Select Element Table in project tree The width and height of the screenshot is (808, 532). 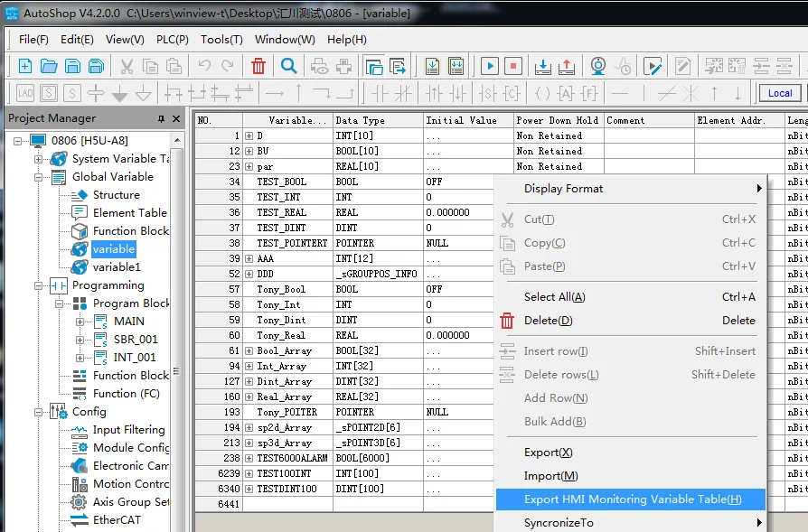(130, 212)
